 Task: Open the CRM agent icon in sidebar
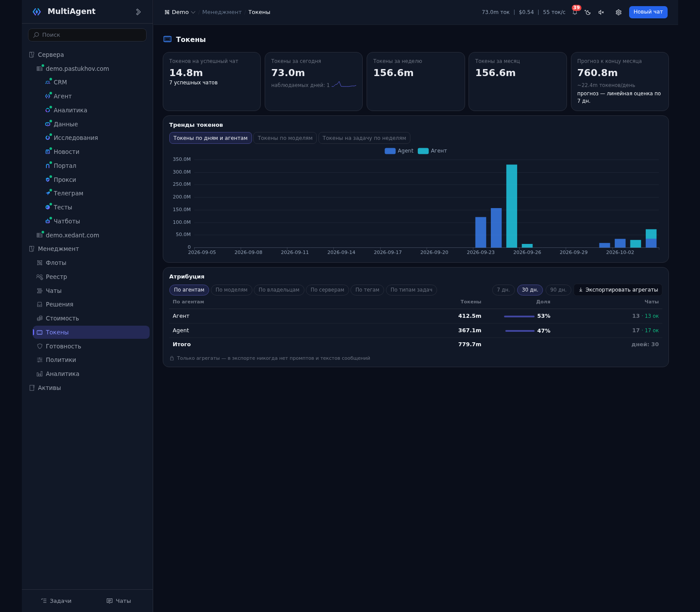pyautogui.click(x=48, y=82)
